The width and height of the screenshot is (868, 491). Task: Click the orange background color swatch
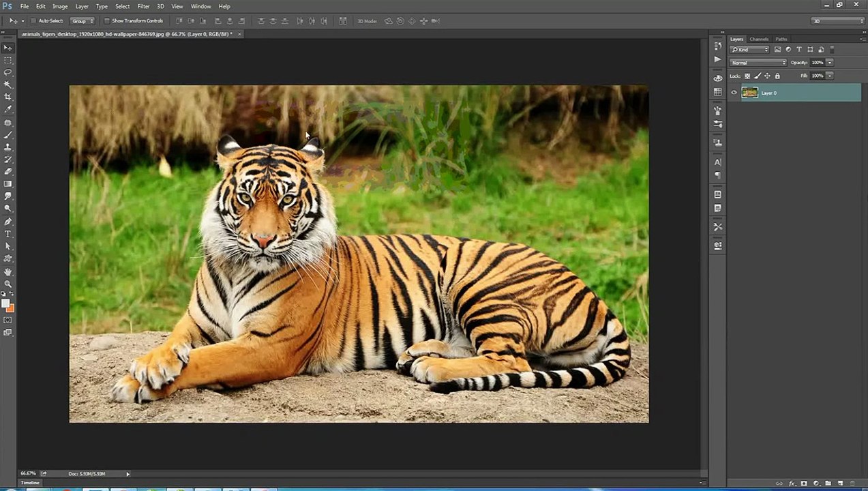click(x=10, y=308)
